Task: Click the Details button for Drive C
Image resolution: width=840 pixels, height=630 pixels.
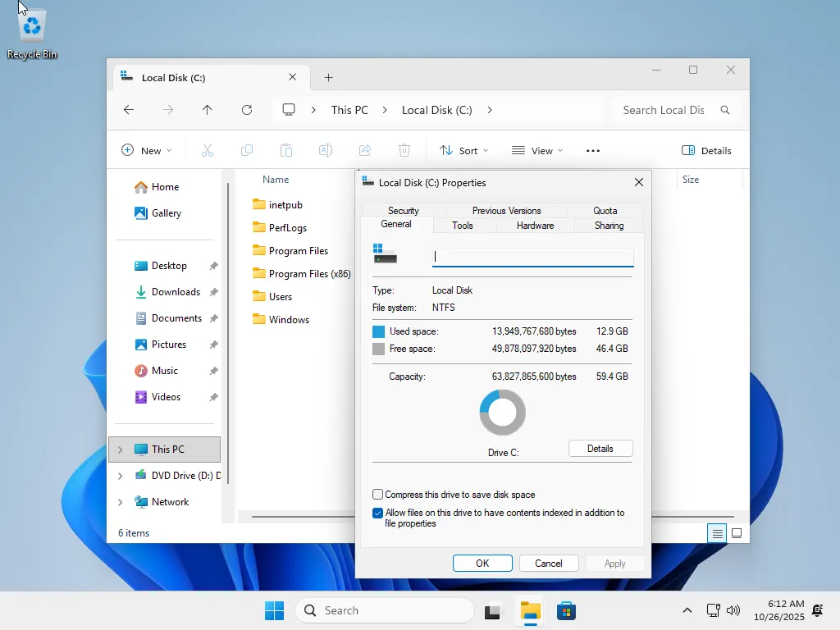Action: [600, 449]
